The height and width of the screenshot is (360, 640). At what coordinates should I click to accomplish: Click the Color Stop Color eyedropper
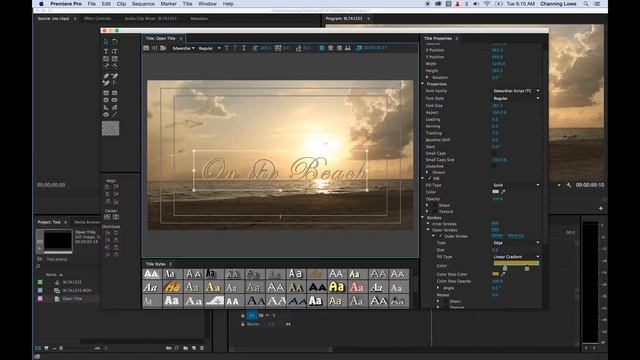click(x=503, y=274)
